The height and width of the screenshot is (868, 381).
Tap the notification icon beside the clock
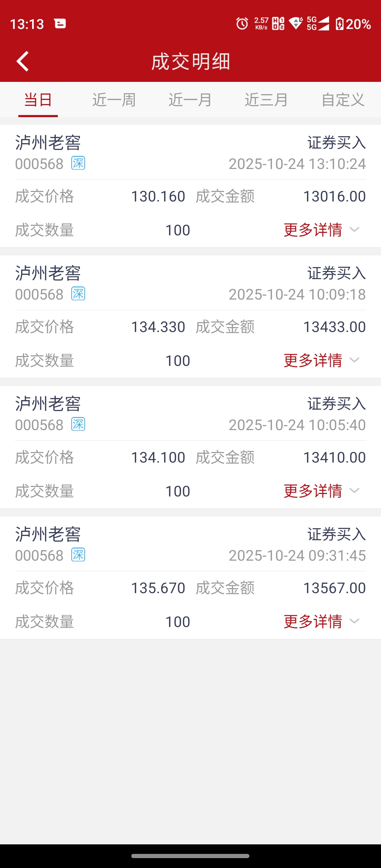[x=60, y=24]
